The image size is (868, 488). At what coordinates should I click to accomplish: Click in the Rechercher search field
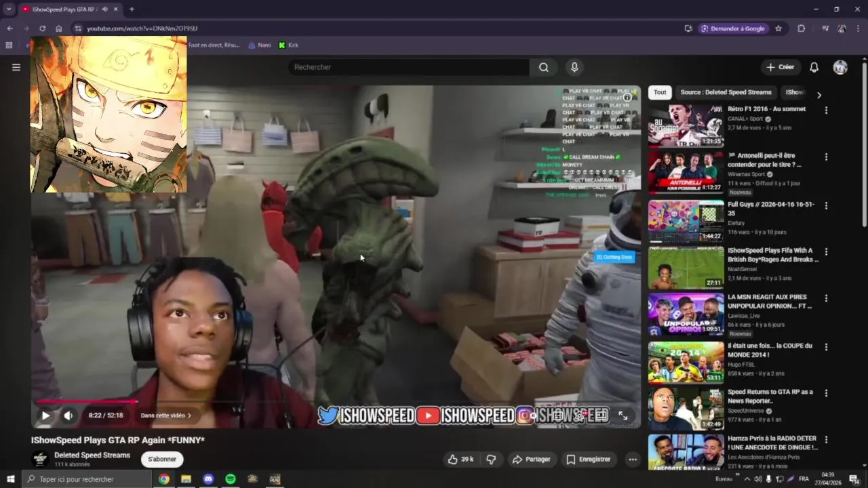point(409,67)
